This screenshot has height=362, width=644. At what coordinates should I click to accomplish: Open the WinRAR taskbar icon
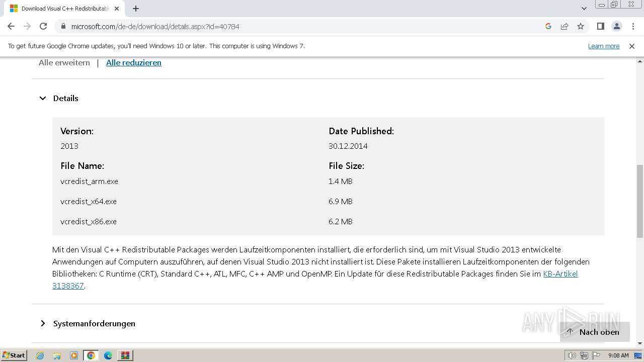(x=125, y=355)
